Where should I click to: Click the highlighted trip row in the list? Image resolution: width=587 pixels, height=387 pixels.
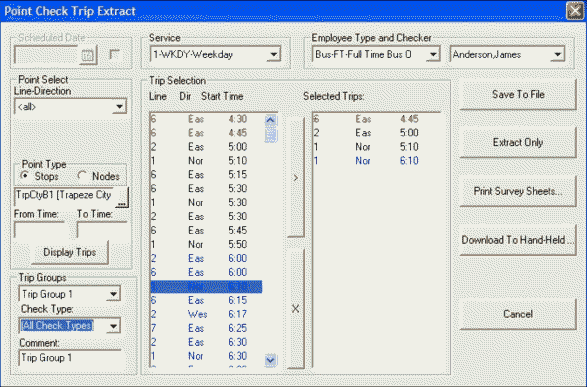tap(207, 286)
